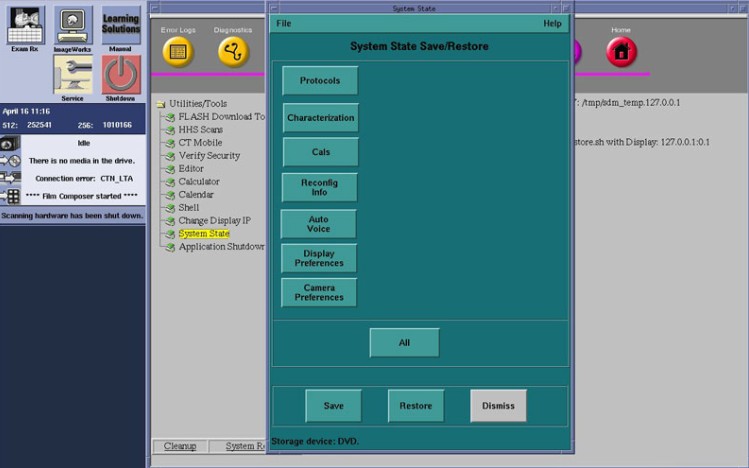This screenshot has width=749, height=468.
Task: Open the Learning Solutions Manual
Action: [121, 26]
